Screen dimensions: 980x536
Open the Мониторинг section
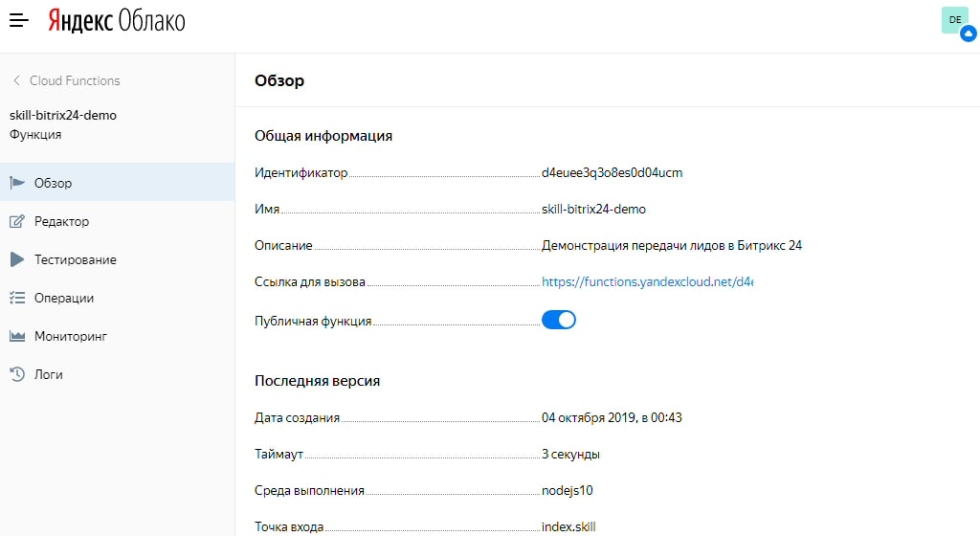[71, 336]
